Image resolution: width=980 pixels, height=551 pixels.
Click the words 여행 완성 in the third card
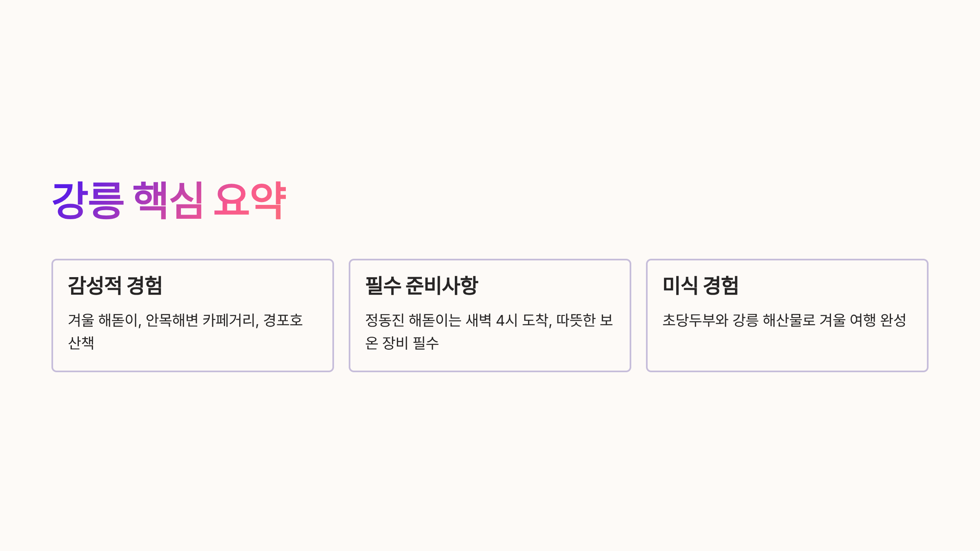click(878, 320)
